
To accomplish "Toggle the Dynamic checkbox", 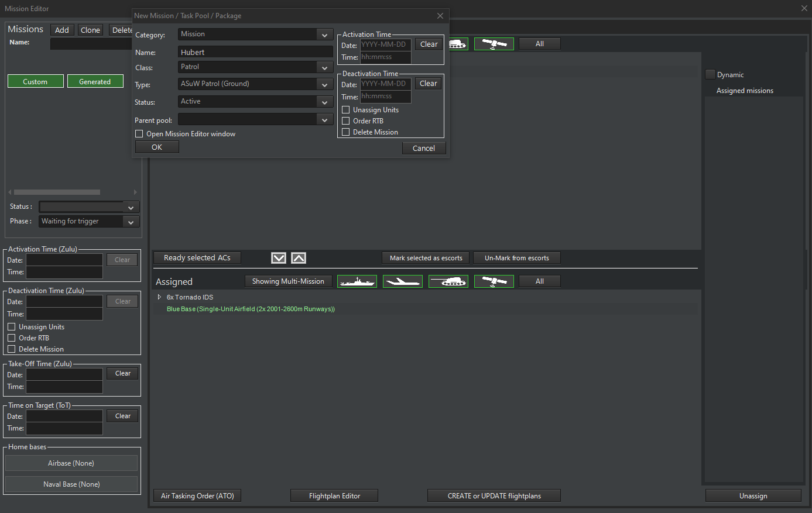I will click(710, 74).
